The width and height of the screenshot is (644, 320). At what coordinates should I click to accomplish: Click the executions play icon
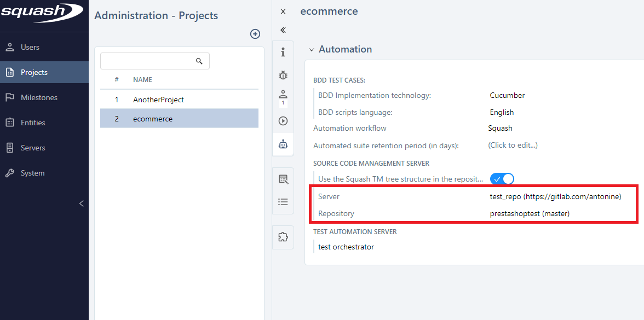click(283, 121)
